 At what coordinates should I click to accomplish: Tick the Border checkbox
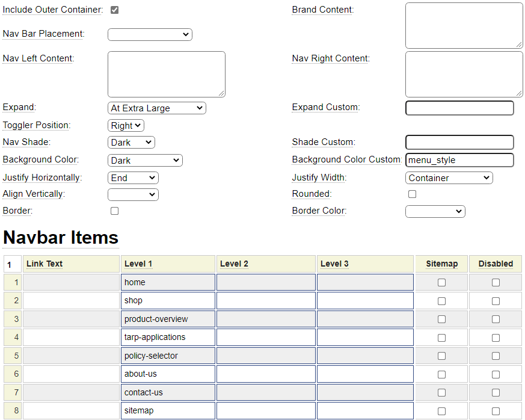pyautogui.click(x=114, y=211)
